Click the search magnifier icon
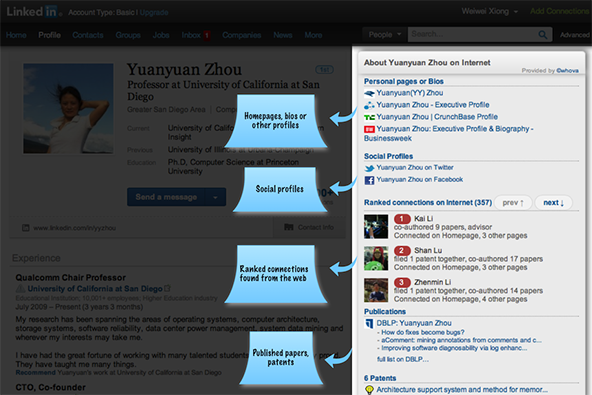Screen dimensions: 592x395 543,35
